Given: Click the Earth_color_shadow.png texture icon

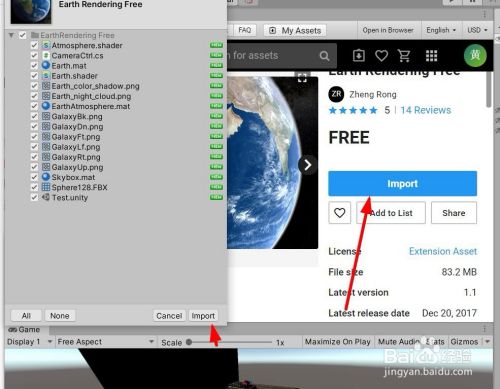Looking at the screenshot, I should tap(46, 86).
